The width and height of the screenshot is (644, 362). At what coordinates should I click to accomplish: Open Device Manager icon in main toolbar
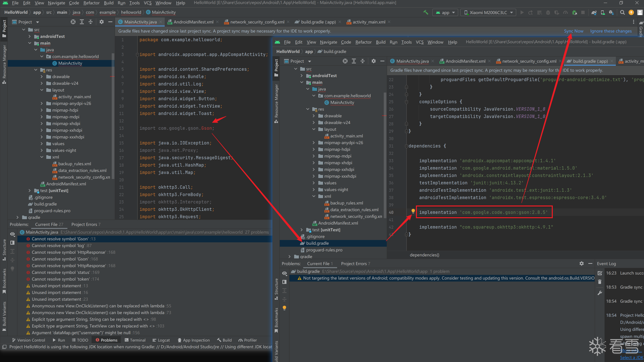tap(603, 12)
